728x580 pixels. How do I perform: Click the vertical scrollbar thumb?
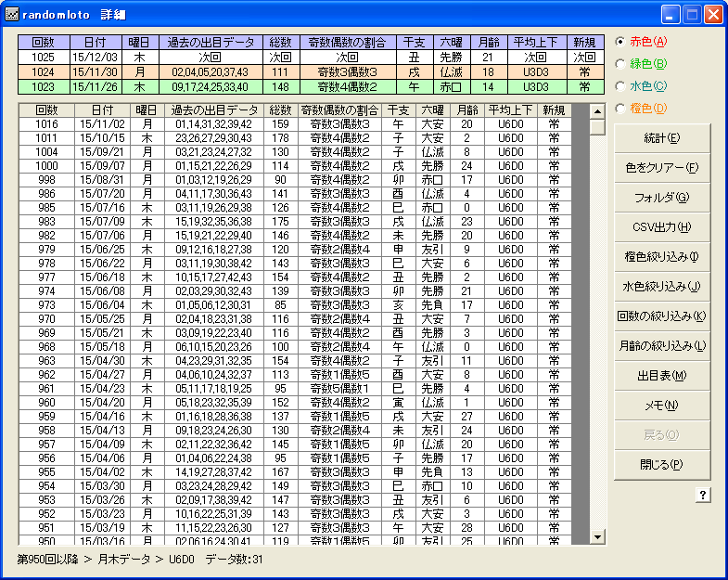pyautogui.click(x=597, y=127)
